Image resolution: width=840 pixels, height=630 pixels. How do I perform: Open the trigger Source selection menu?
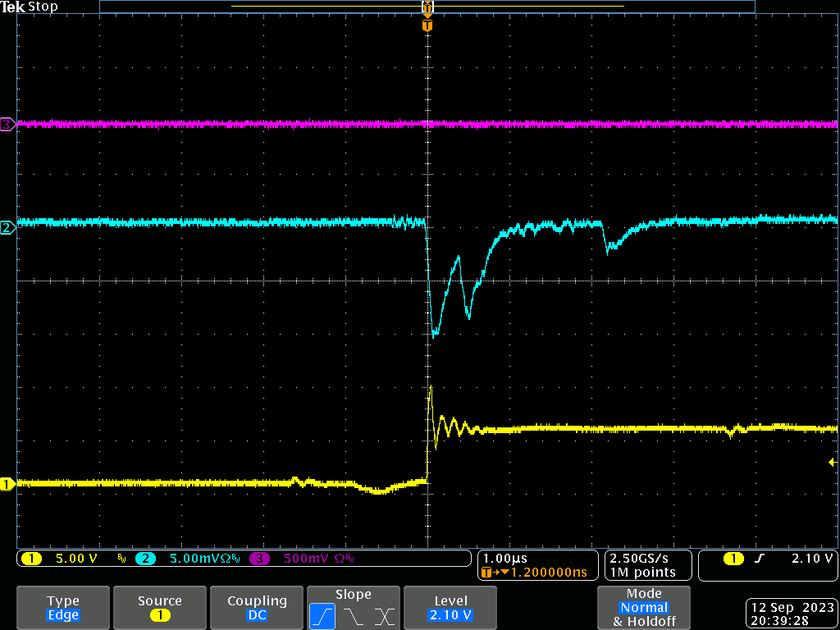pos(159,608)
